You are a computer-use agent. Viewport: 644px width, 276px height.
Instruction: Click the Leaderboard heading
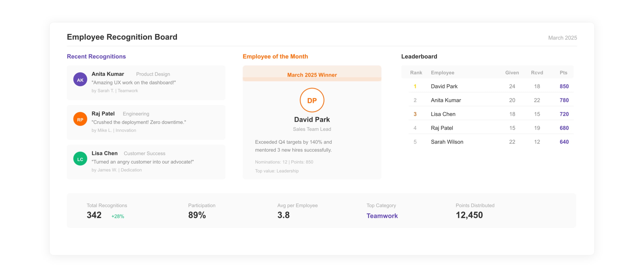(419, 56)
